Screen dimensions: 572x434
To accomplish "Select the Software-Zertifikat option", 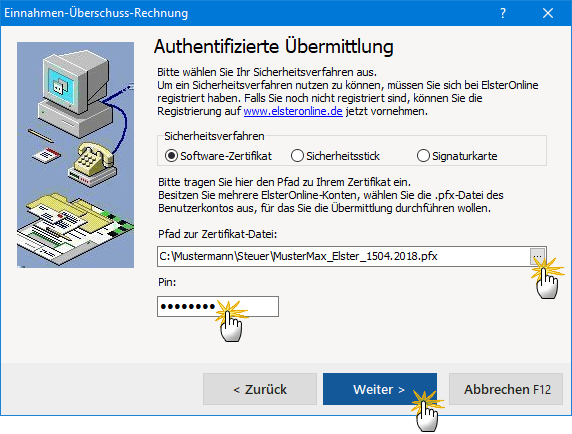I will coord(218,156).
